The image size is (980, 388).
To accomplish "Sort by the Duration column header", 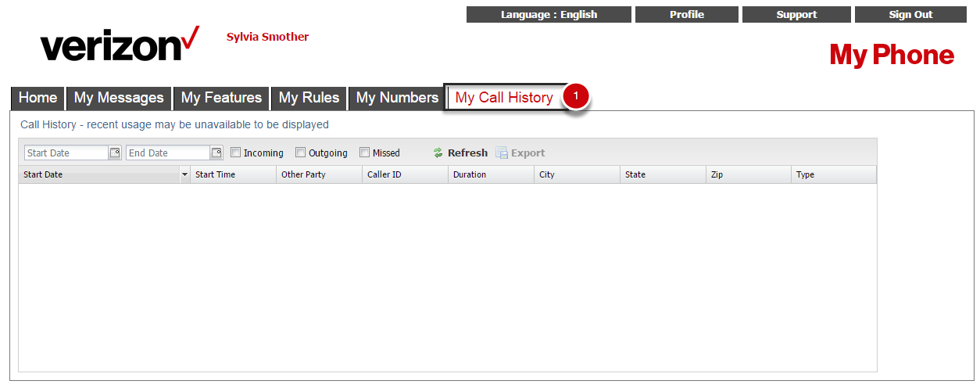I will pos(492,174).
